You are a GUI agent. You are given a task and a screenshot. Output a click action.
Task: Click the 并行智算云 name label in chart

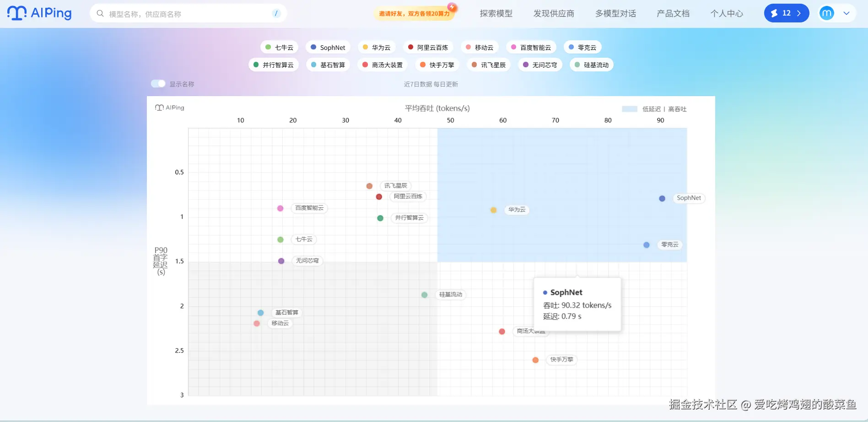[x=409, y=218]
